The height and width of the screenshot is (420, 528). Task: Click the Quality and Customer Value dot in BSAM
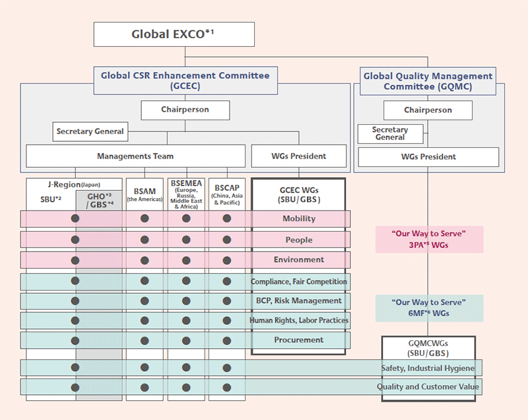click(x=145, y=388)
